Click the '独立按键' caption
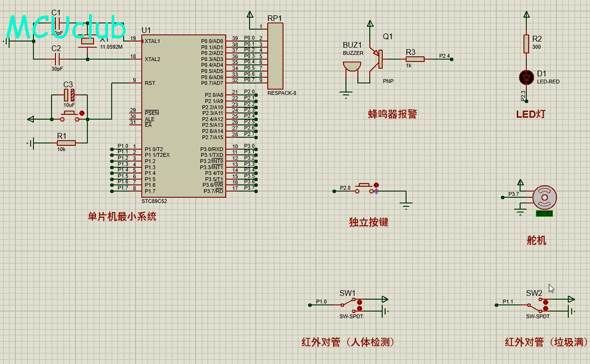Image resolution: width=590 pixels, height=364 pixels. 368,222
